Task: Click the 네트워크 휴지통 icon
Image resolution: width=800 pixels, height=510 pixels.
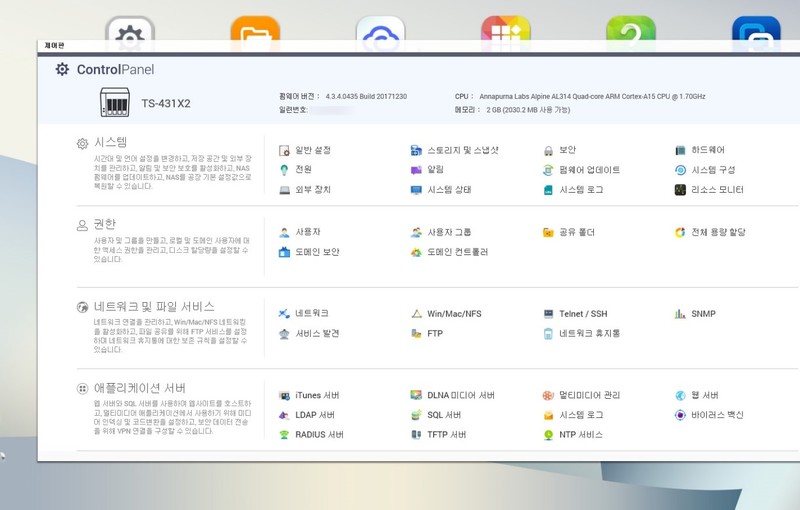Action: 548,334
